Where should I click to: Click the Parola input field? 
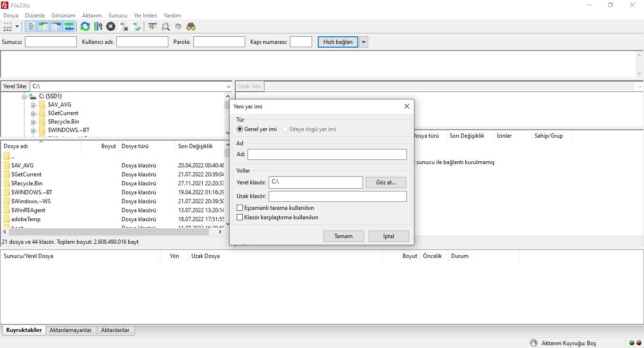[x=219, y=42]
